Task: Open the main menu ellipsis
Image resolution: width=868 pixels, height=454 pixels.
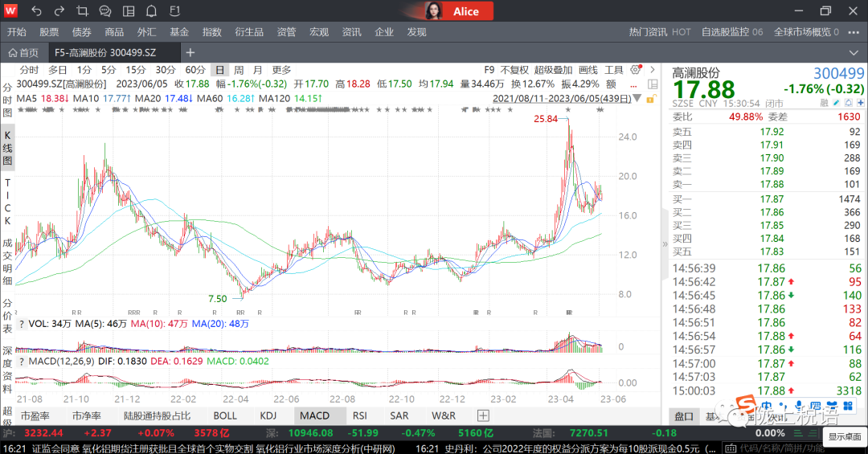Action: tap(853, 32)
